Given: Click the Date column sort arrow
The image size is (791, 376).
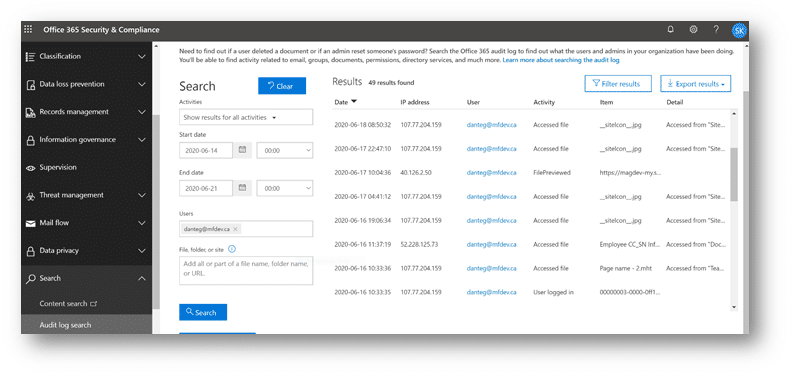Looking at the screenshot, I should 354,102.
